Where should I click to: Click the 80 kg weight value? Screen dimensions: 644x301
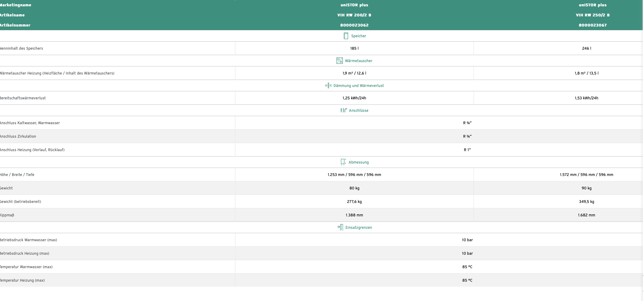point(354,188)
